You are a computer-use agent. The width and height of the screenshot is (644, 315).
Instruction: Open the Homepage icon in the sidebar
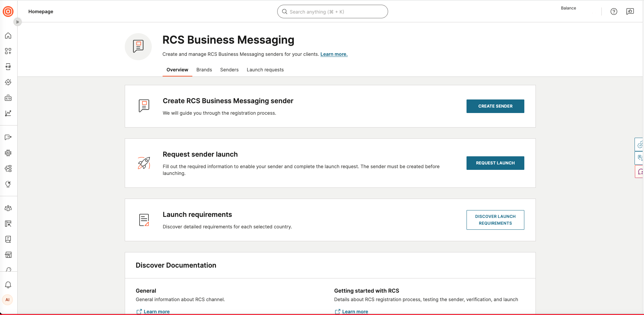(x=8, y=36)
